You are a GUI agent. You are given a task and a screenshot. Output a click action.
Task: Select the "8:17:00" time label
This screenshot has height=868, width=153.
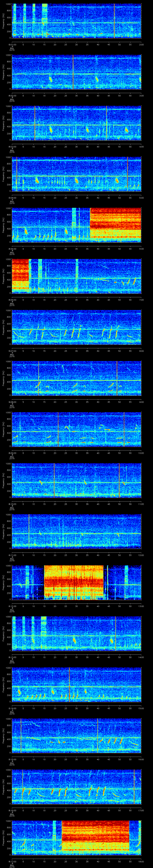[x=12, y=861]
